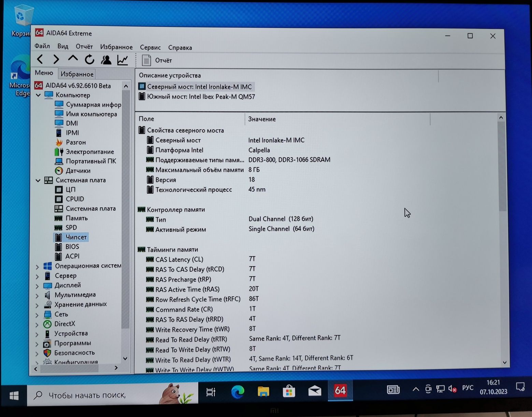Open the Файл menu
The image size is (532, 417).
click(42, 46)
